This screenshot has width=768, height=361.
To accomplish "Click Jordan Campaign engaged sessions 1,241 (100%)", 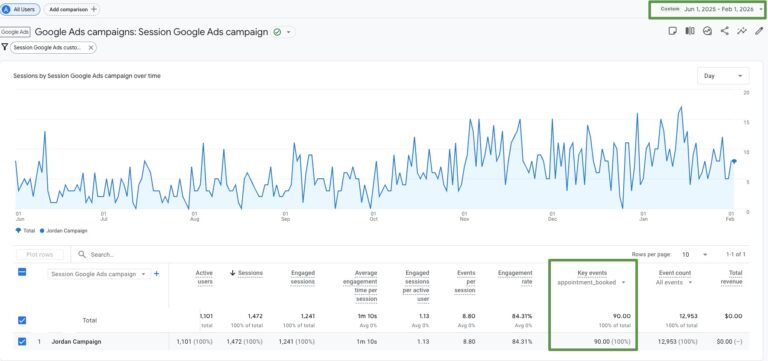I will coord(297,341).
